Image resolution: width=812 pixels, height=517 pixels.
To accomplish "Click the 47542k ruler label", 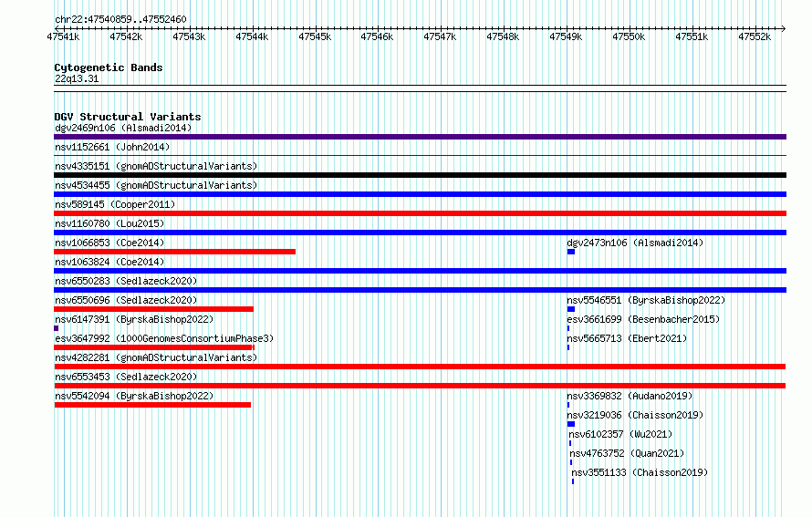I will [126, 36].
